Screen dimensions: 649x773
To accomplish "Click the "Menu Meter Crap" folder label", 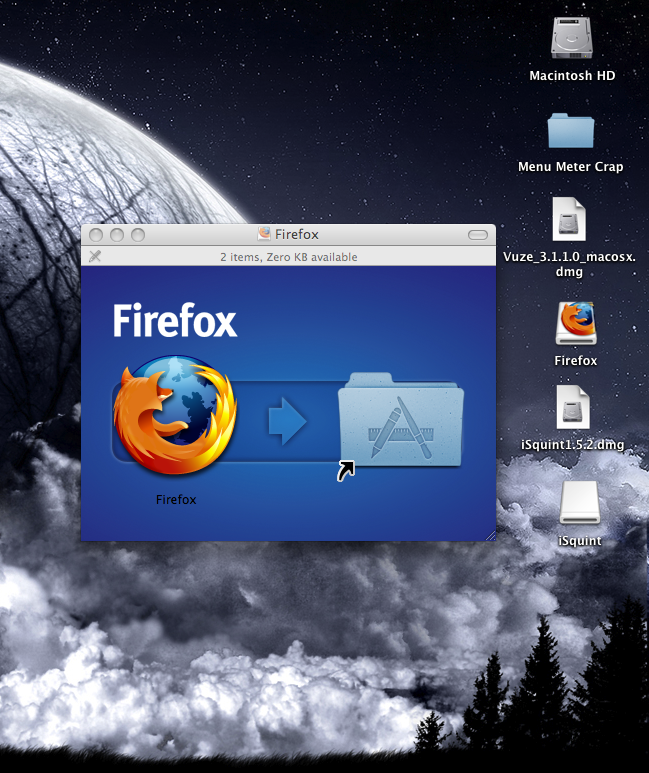I will [x=571, y=167].
